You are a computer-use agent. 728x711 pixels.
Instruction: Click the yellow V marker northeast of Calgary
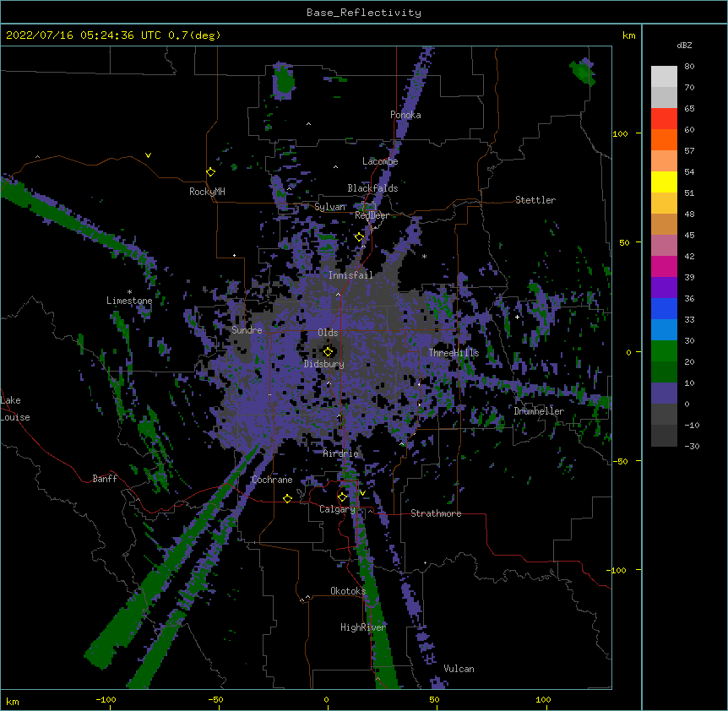362,493
